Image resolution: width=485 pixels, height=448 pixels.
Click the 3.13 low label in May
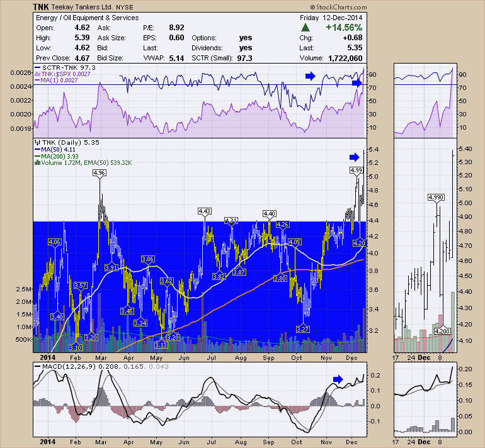[161, 345]
